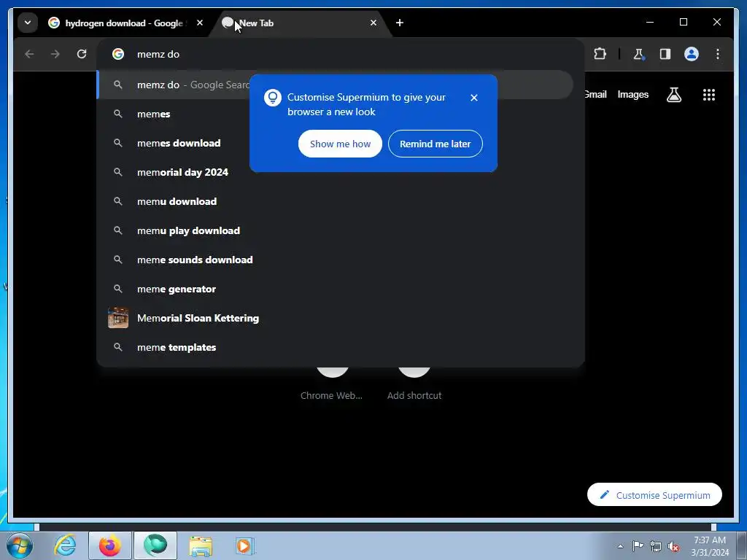The height and width of the screenshot is (560, 747).
Task: Open Windows Media Player from the taskbar
Action: (x=244, y=545)
